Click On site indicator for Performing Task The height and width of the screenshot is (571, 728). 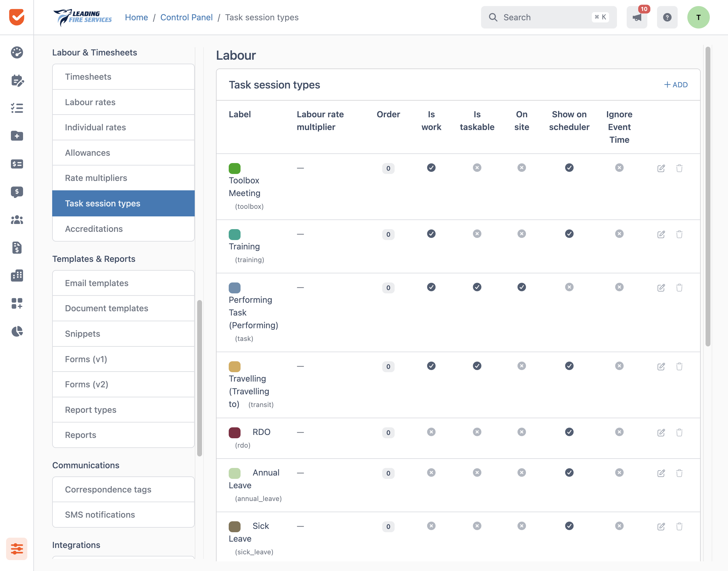[x=521, y=287]
